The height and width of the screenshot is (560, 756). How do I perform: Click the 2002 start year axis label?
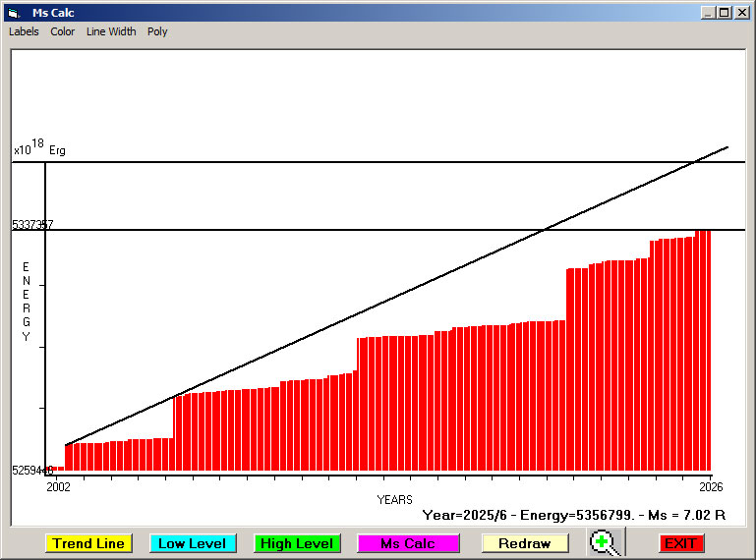[58, 486]
